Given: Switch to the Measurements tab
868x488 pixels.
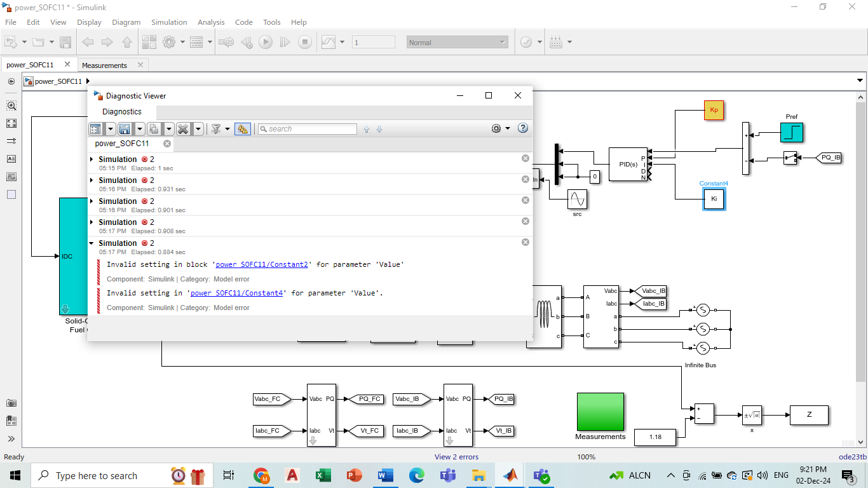Looking at the screenshot, I should pyautogui.click(x=105, y=64).
